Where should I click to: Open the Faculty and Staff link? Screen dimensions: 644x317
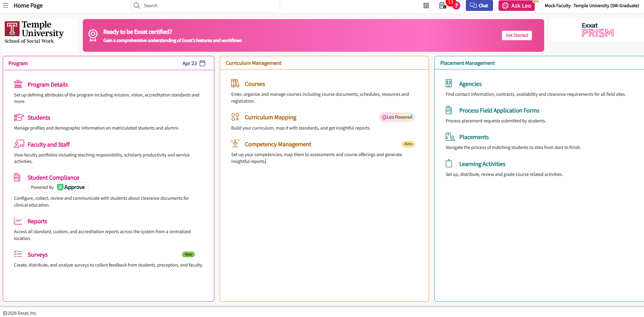pyautogui.click(x=49, y=145)
